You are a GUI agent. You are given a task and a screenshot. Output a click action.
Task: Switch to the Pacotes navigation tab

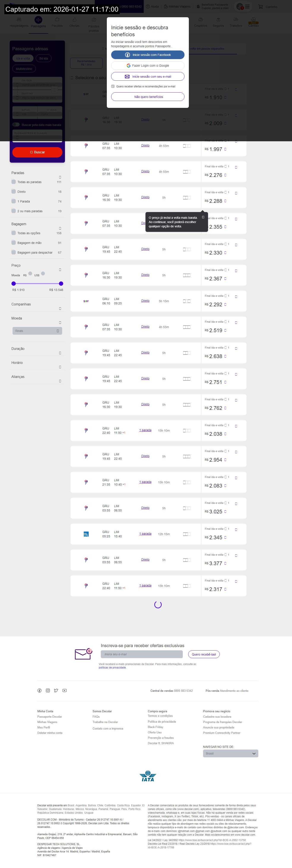coord(57,22)
